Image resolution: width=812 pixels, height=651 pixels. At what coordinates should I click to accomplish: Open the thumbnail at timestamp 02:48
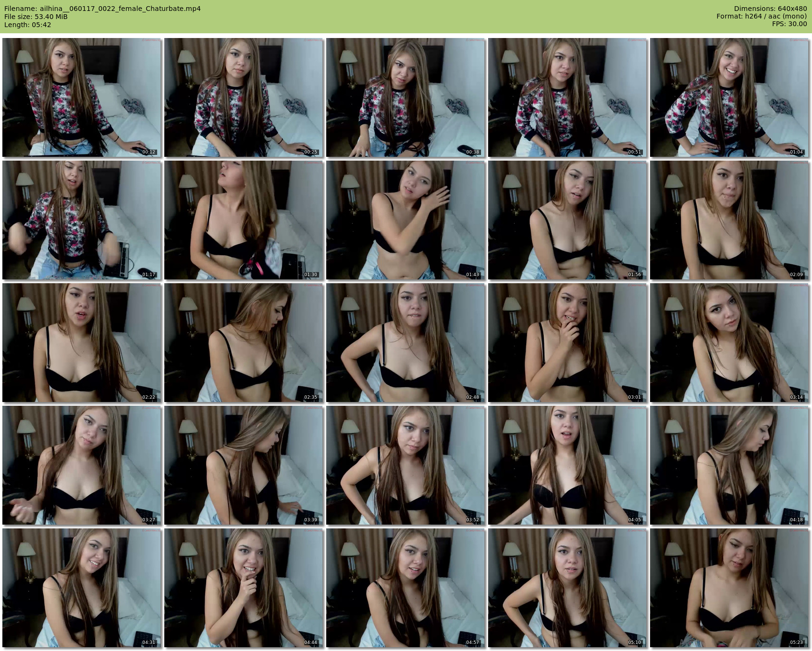pyautogui.click(x=406, y=343)
